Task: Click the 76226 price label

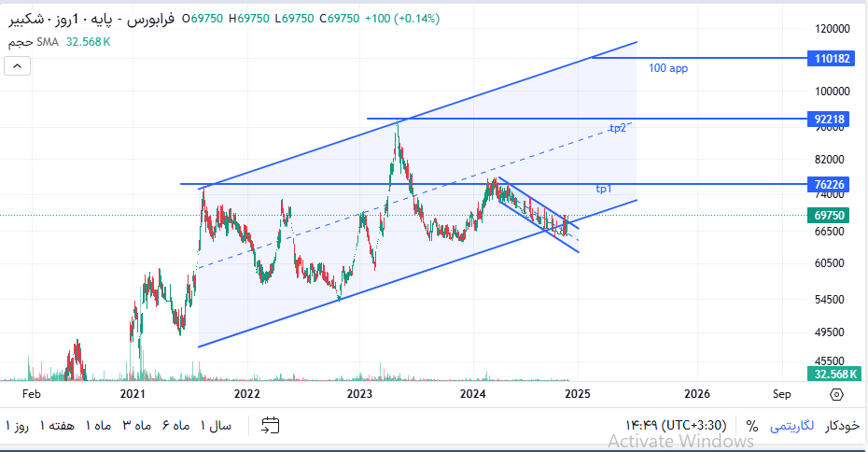Action: pos(829,185)
